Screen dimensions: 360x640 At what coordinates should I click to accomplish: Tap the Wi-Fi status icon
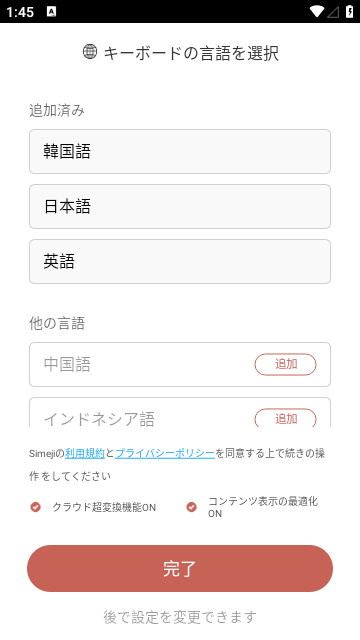317,11
